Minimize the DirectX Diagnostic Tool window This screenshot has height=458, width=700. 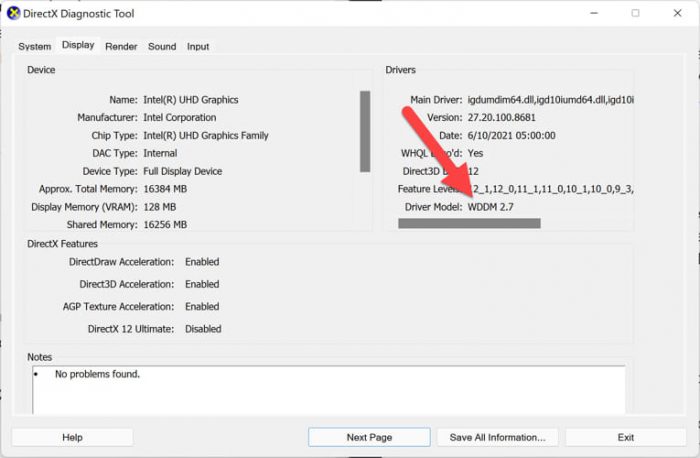click(594, 13)
